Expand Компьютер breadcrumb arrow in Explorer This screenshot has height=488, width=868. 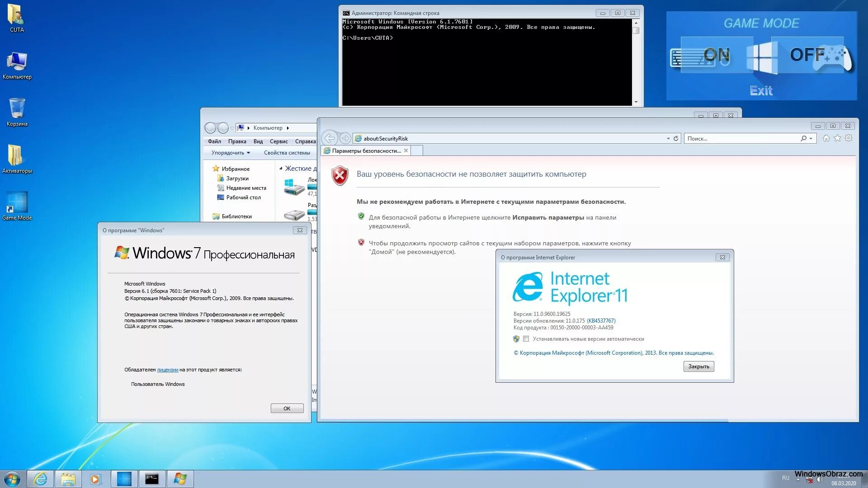coord(288,128)
